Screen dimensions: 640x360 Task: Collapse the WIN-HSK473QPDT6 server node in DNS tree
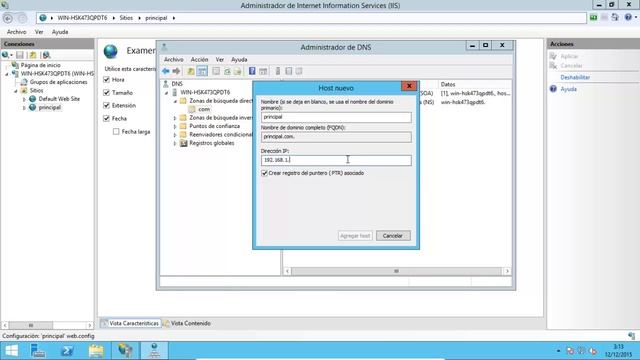pyautogui.click(x=167, y=93)
